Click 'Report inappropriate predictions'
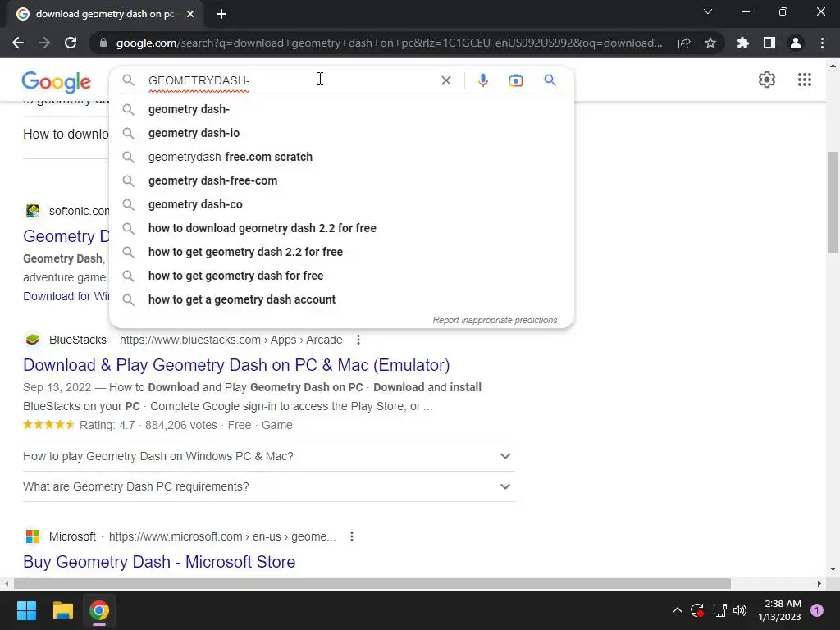The width and height of the screenshot is (840, 630). (x=495, y=320)
